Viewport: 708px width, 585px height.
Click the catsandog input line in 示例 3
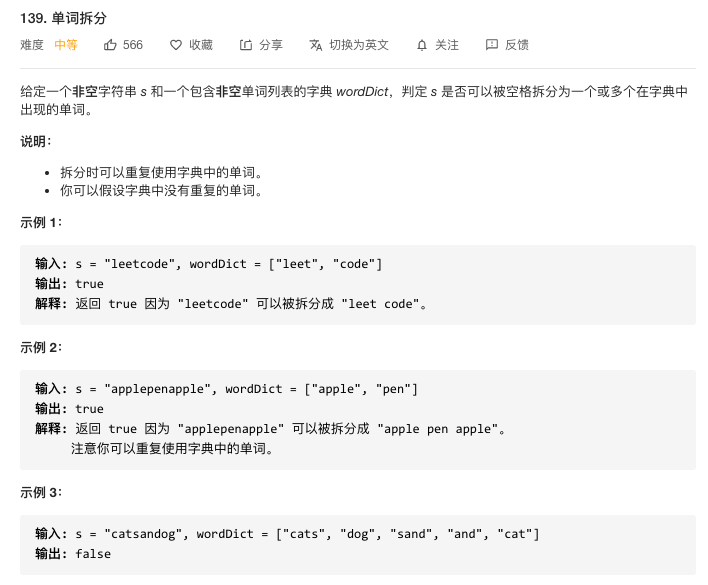(x=287, y=534)
